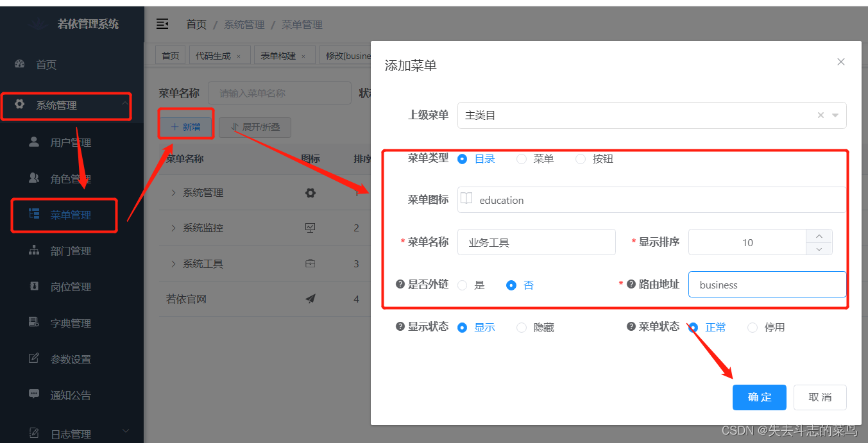Close the 表单构建 tab
Screen dimensions: 868x443
coord(305,55)
